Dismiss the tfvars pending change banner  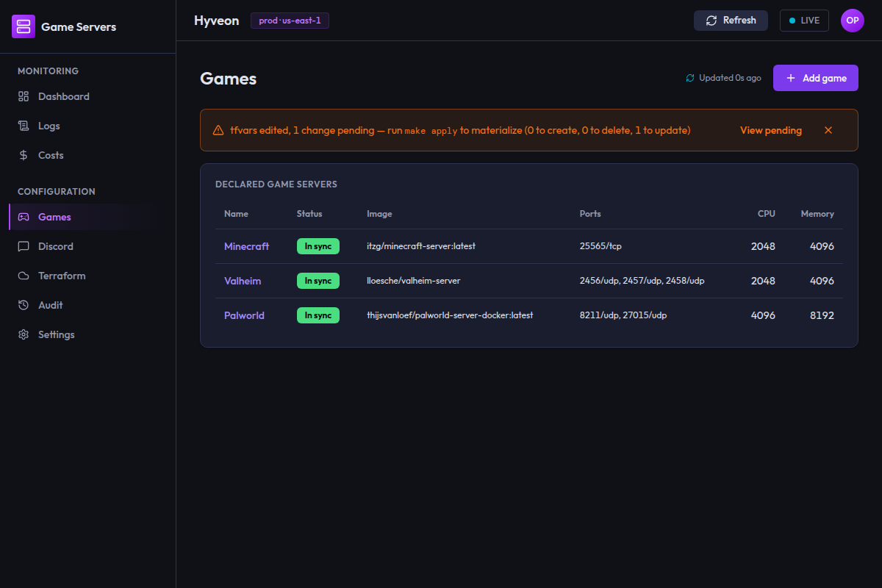pyautogui.click(x=828, y=130)
